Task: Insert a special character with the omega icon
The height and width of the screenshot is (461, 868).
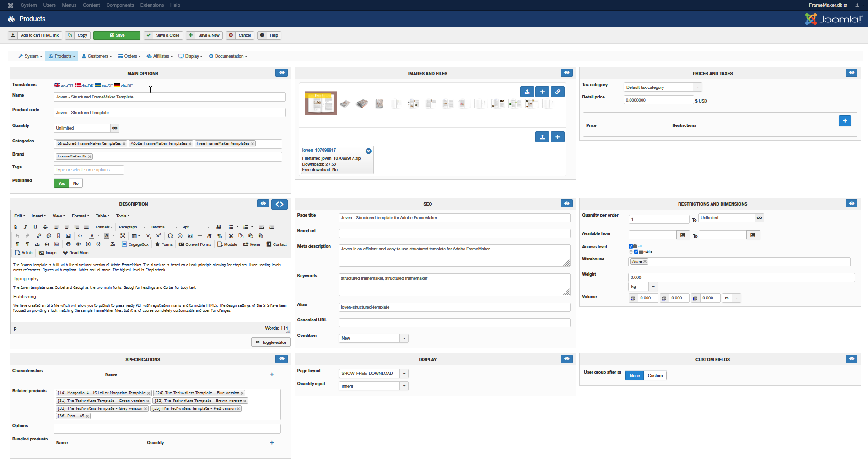Action: pyautogui.click(x=170, y=236)
